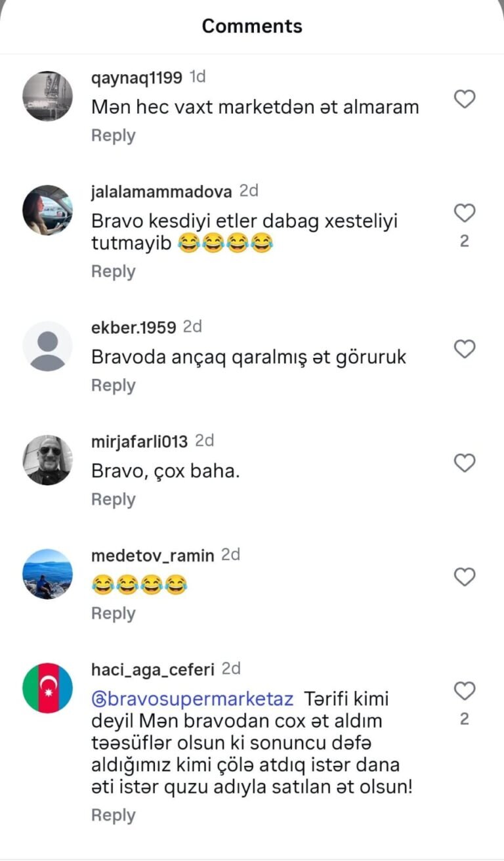
Task: Heart the haci_aga_ceferi comment
Action: click(465, 691)
